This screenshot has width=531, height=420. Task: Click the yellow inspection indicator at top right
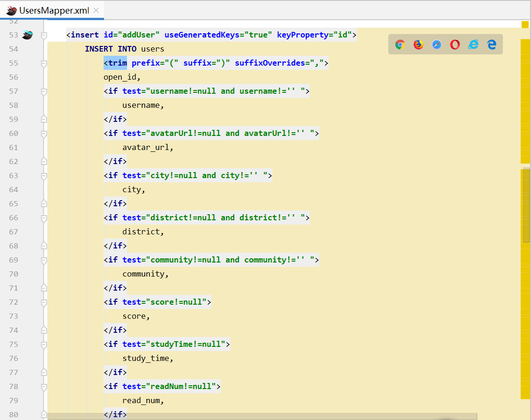click(x=525, y=24)
